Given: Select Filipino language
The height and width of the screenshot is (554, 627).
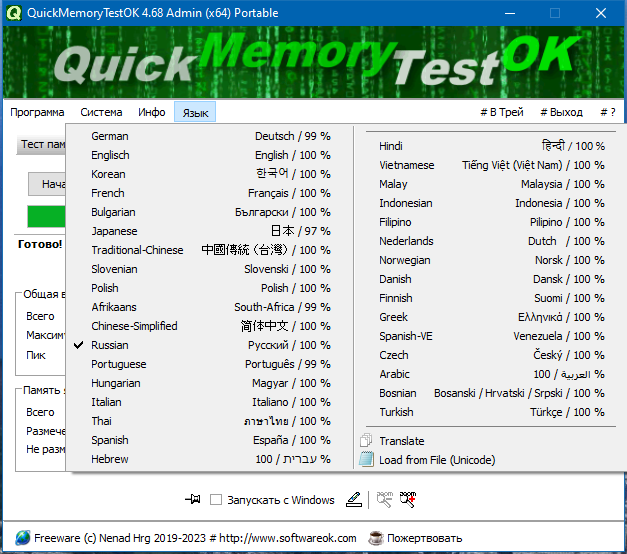Looking at the screenshot, I should [491, 222].
